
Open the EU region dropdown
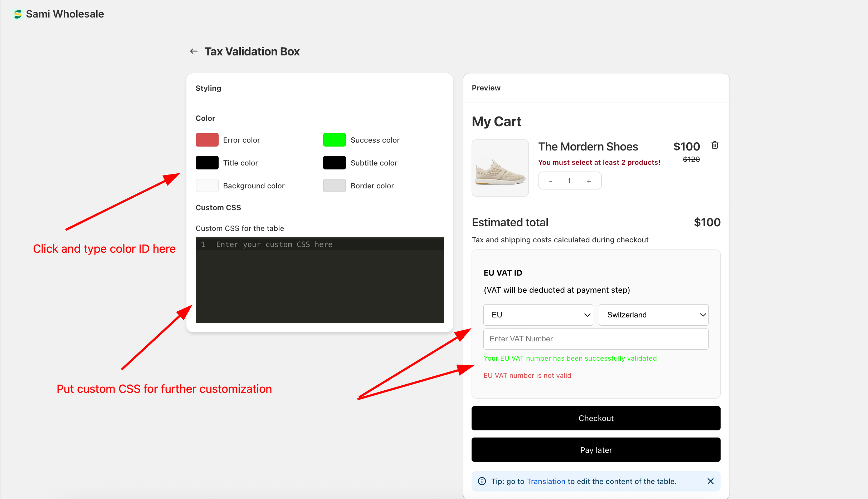coord(538,315)
